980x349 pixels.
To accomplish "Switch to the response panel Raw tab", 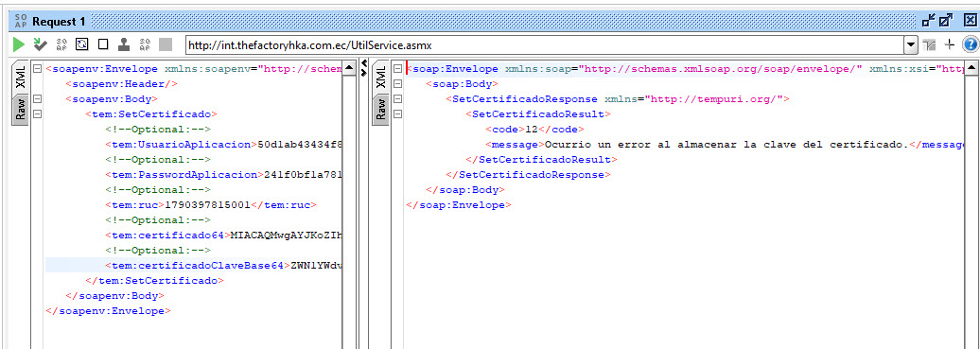I will tap(380, 110).
